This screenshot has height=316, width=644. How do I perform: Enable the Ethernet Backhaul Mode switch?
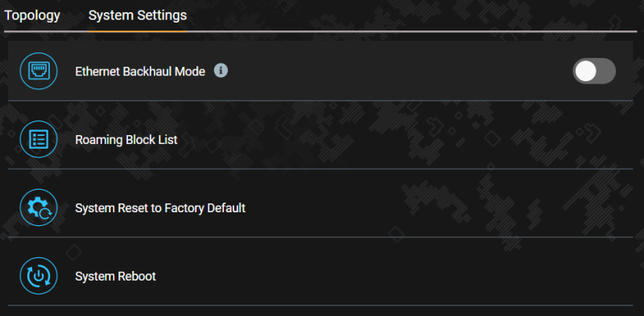[x=594, y=71]
